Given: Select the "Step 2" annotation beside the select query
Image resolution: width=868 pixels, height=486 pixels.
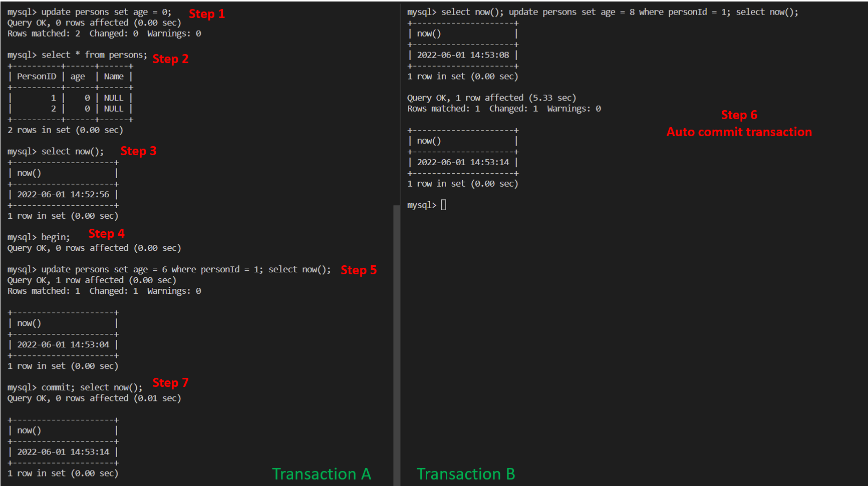Looking at the screenshot, I should (x=170, y=59).
